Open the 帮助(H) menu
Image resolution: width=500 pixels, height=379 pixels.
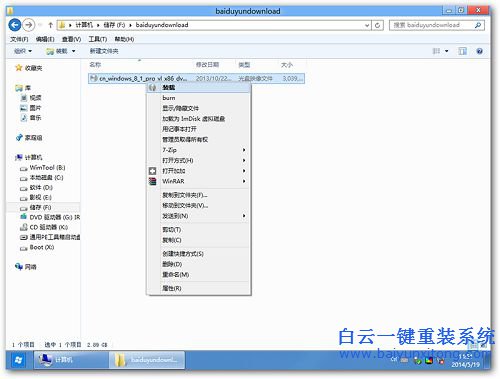tap(124, 39)
